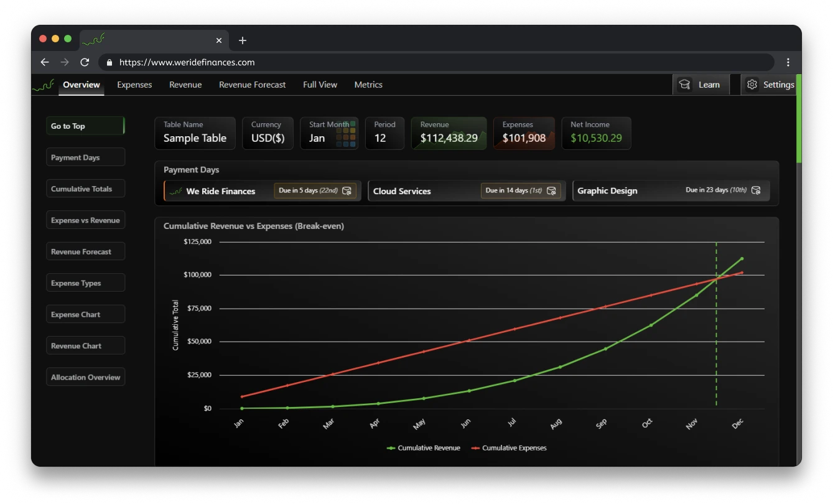Click the browser address bar URL
Viewport: 833px width, 504px height.
[x=187, y=62]
